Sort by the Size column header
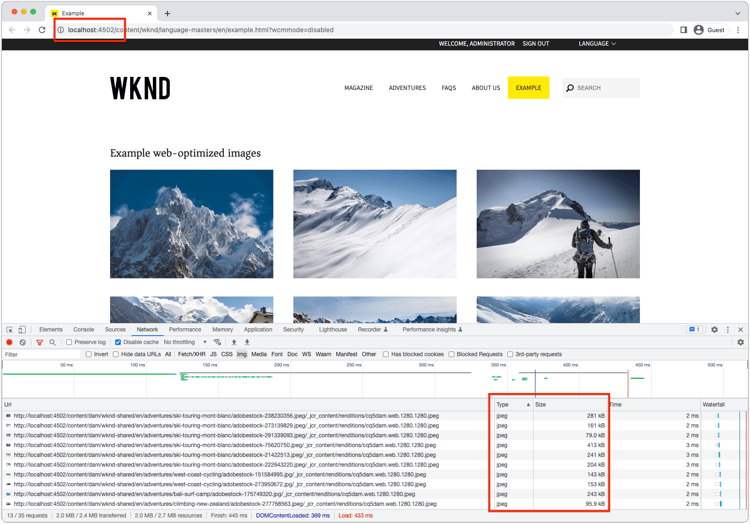 pos(570,404)
